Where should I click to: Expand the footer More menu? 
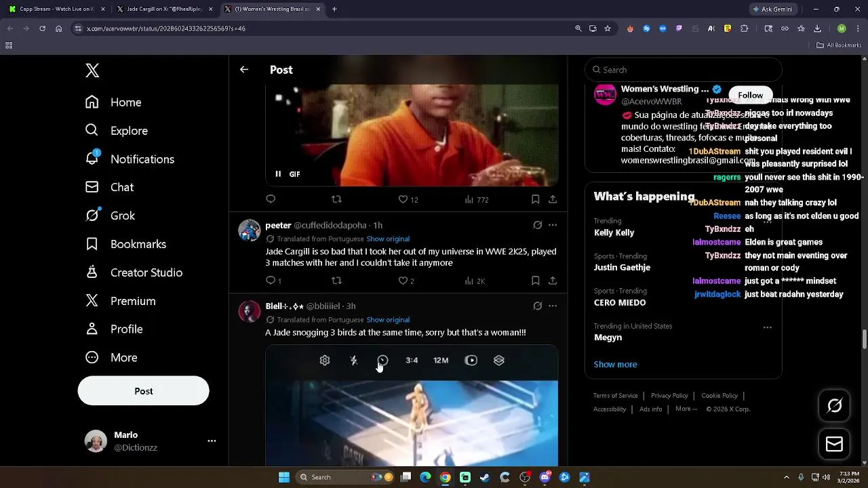tap(686, 409)
